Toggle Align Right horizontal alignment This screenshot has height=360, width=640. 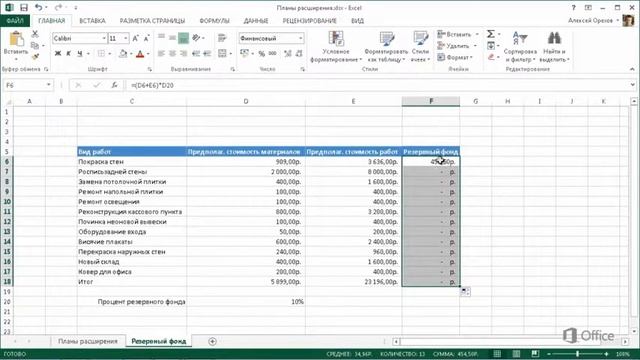coord(184,53)
